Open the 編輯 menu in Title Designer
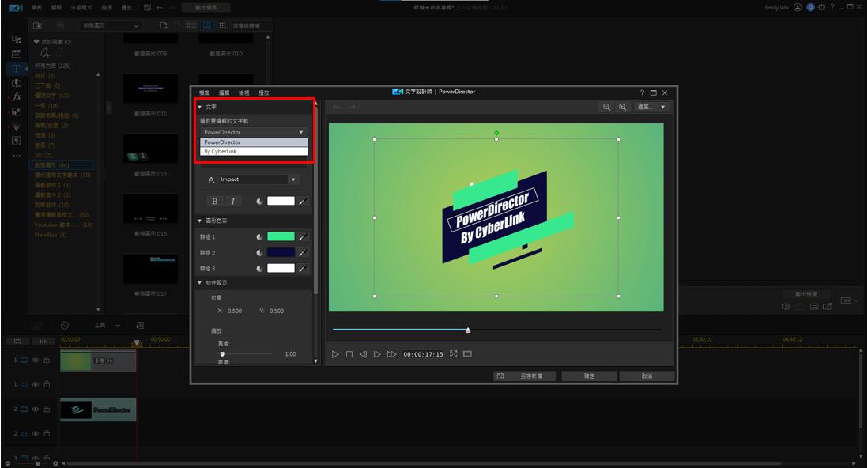The image size is (868, 468). click(225, 92)
